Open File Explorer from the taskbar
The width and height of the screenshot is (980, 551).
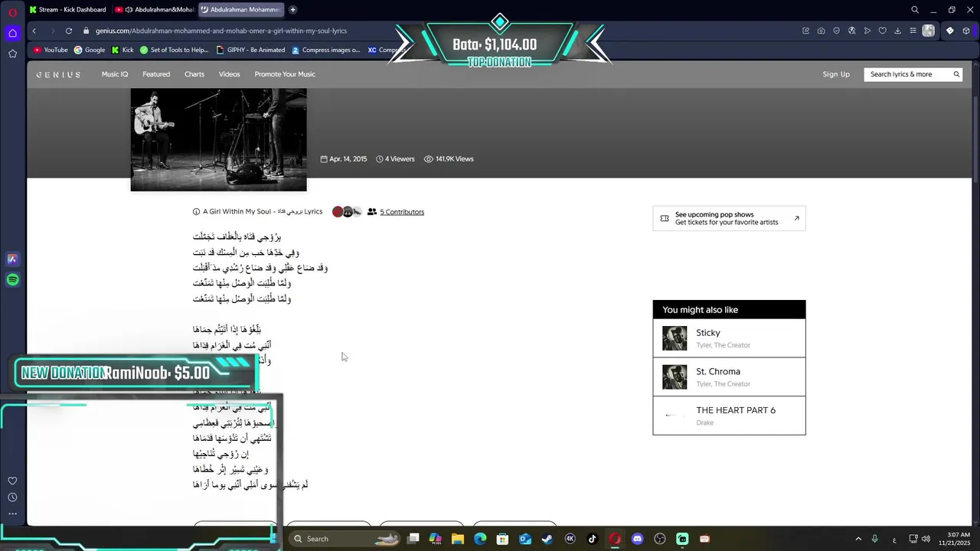(x=458, y=539)
